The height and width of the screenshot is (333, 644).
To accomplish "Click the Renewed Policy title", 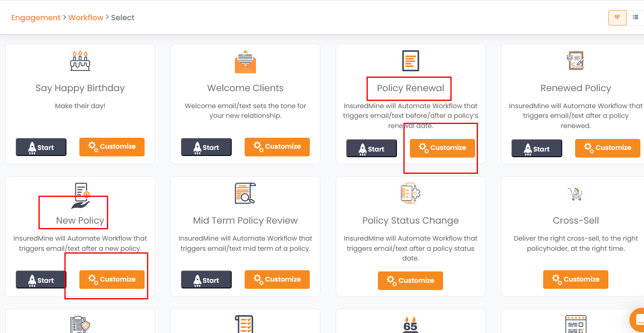I will click(x=576, y=88).
